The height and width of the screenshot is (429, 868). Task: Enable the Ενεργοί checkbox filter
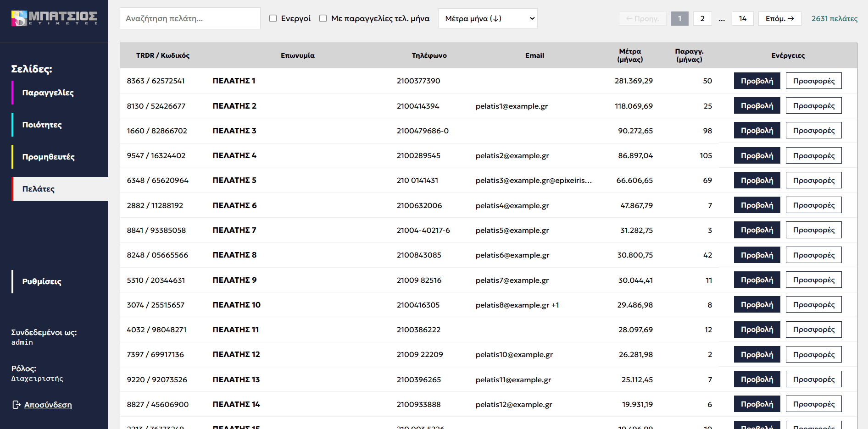(273, 18)
